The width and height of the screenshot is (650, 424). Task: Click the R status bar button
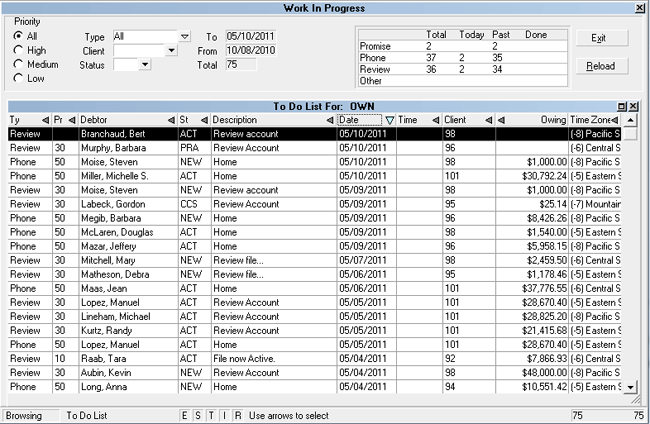point(238,415)
